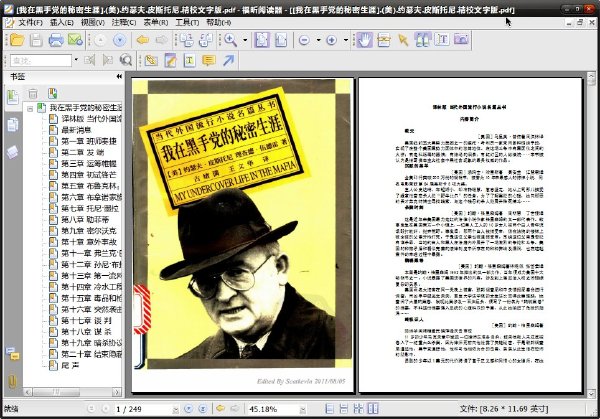Click last page button in status bar
This screenshot has width=600, height=419.
[x=203, y=409]
